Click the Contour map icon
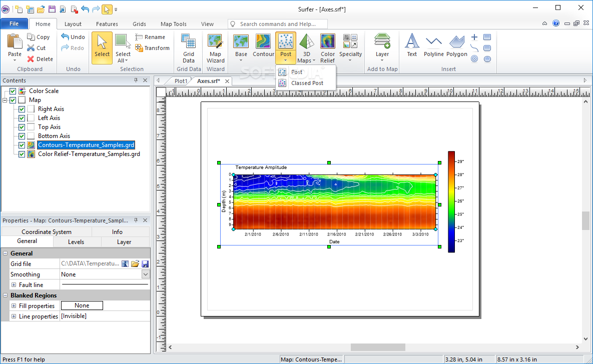 [263, 41]
